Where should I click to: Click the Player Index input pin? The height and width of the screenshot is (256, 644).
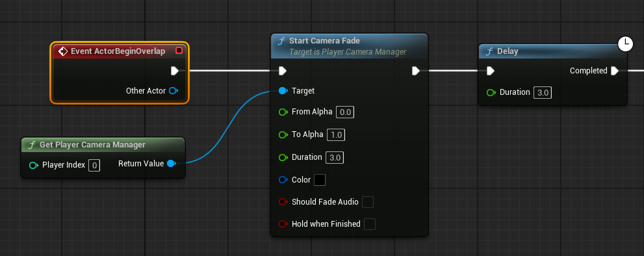(x=34, y=165)
